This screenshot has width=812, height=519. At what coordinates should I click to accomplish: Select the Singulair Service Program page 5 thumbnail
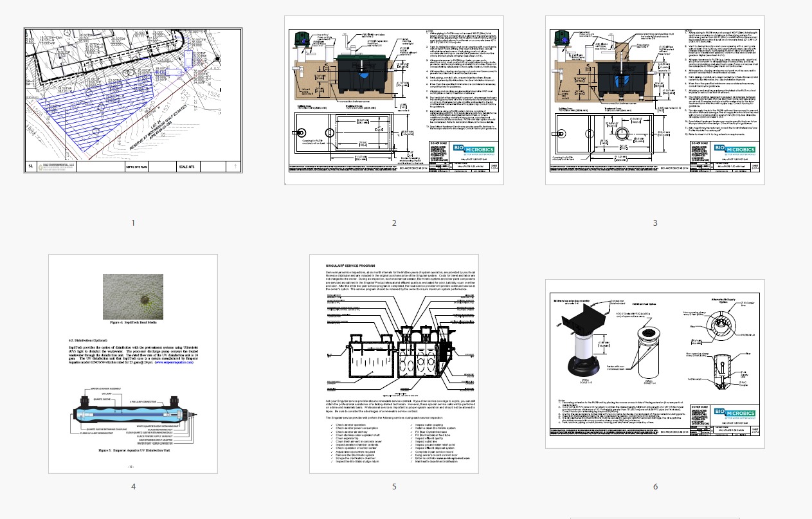[394, 364]
